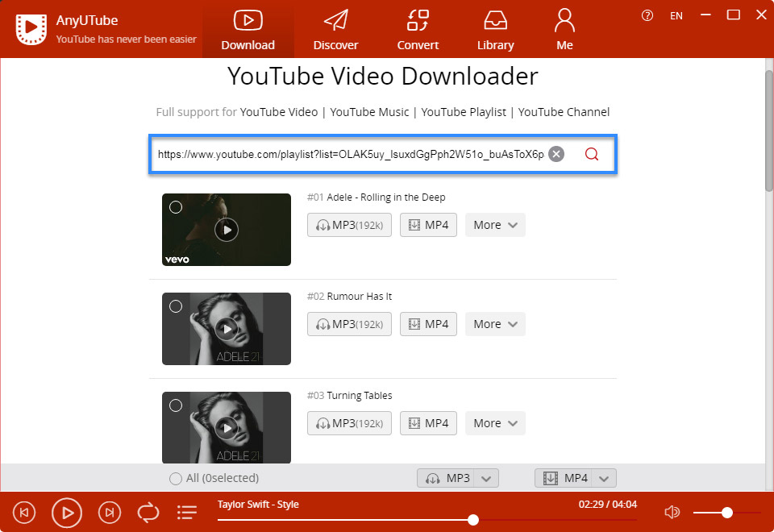Expand More options for Rolling in the Deep
Image resolution: width=774 pixels, height=532 pixels.
coord(495,225)
